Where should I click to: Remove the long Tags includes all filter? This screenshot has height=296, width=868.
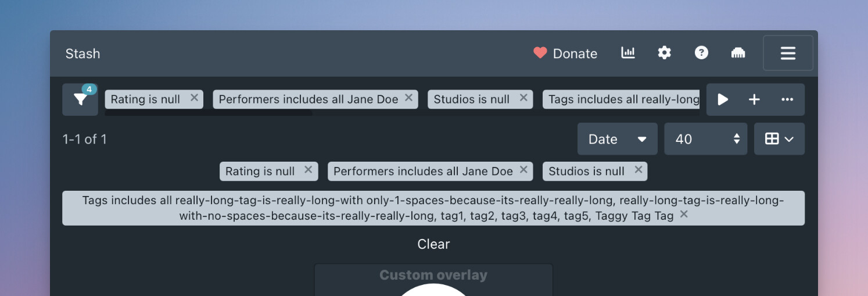point(684,215)
